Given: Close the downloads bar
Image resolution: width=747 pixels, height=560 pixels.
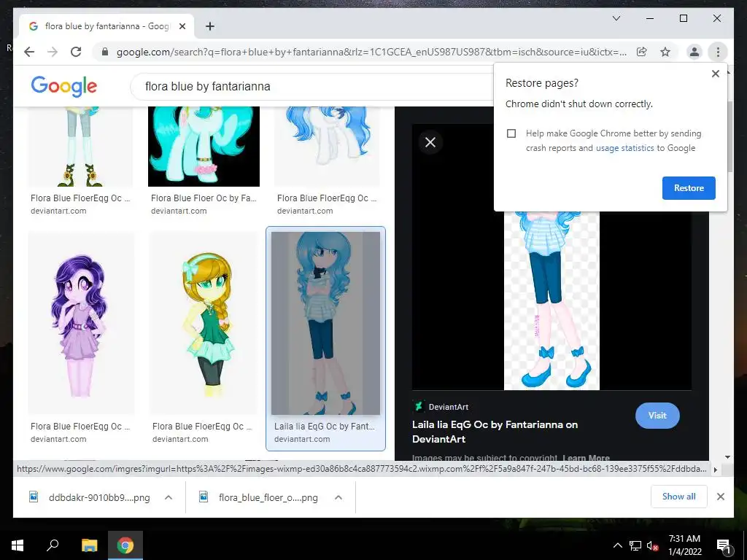Looking at the screenshot, I should [721, 497].
